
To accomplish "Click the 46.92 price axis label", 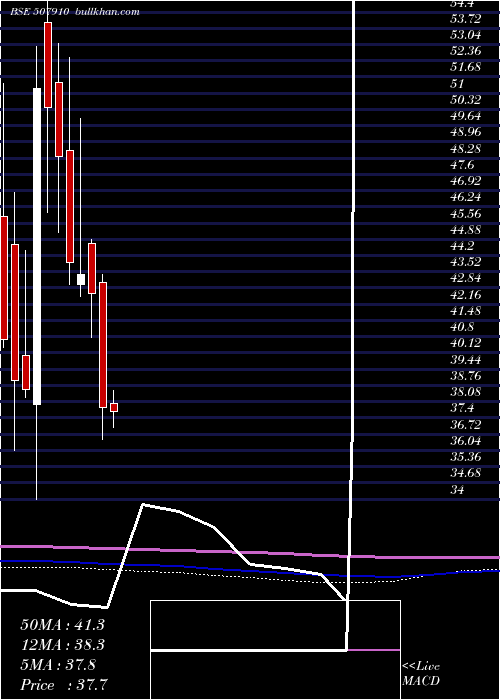I will [466, 181].
